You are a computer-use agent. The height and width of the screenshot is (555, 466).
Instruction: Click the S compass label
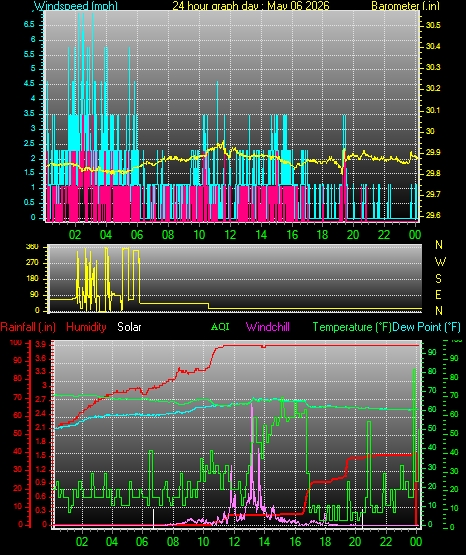tap(438, 279)
